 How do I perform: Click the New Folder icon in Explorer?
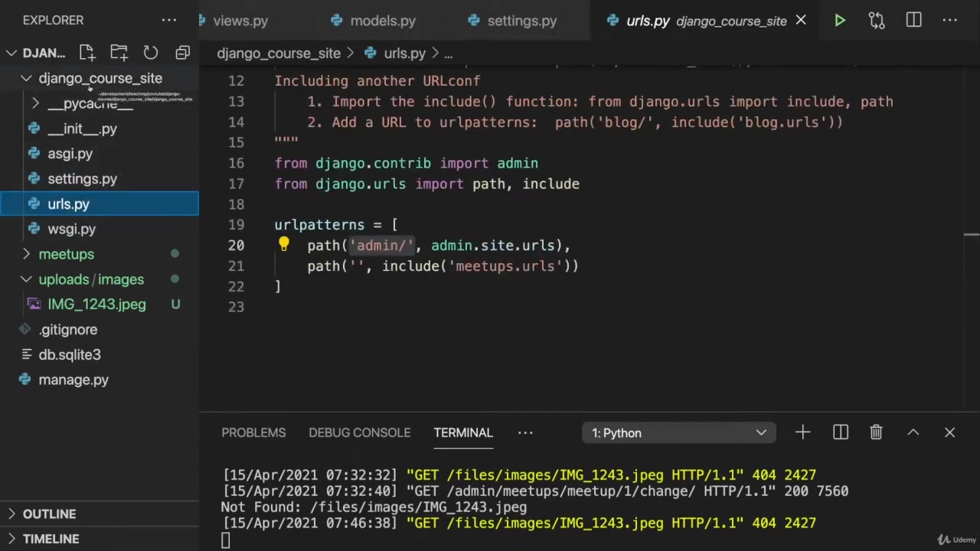[119, 53]
